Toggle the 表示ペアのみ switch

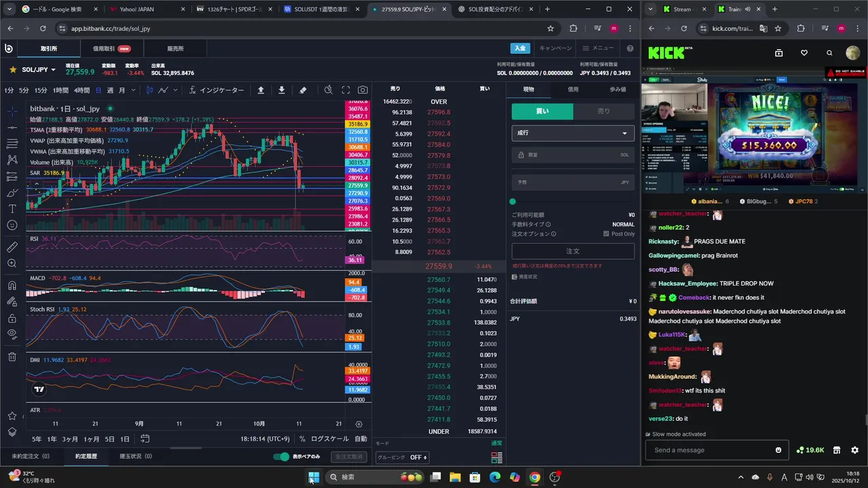[281, 457]
